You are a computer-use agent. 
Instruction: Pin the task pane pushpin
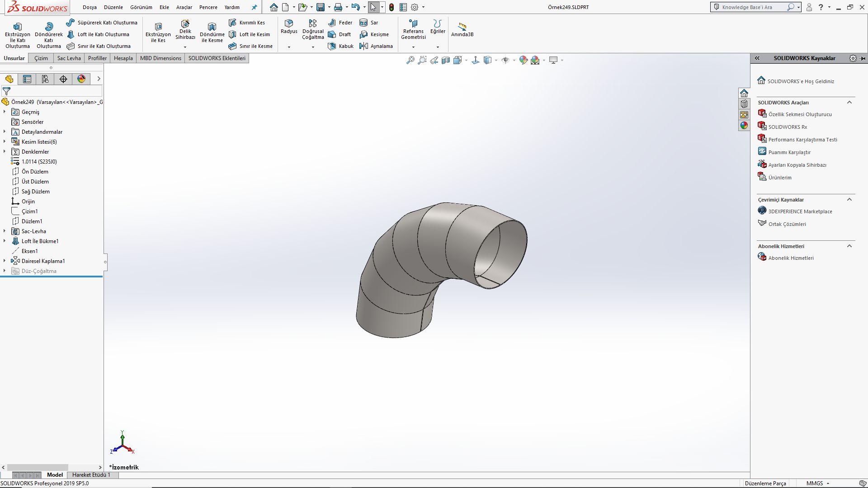[x=863, y=58]
